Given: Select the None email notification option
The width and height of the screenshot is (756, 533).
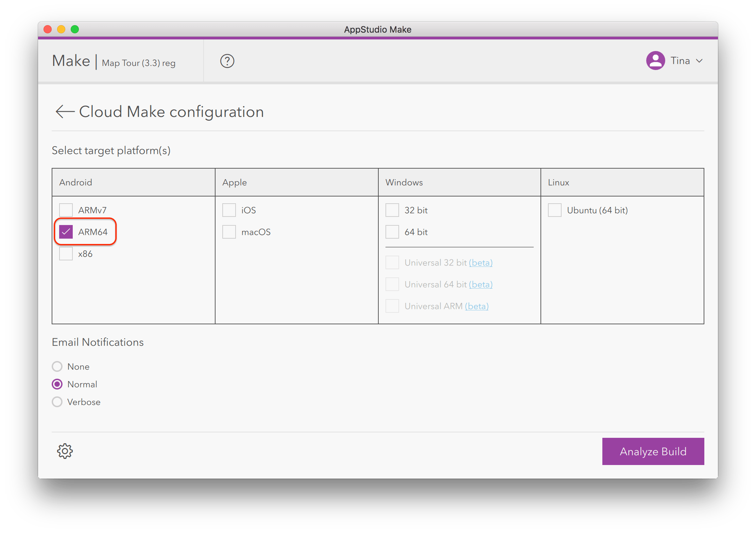Looking at the screenshot, I should pos(57,366).
